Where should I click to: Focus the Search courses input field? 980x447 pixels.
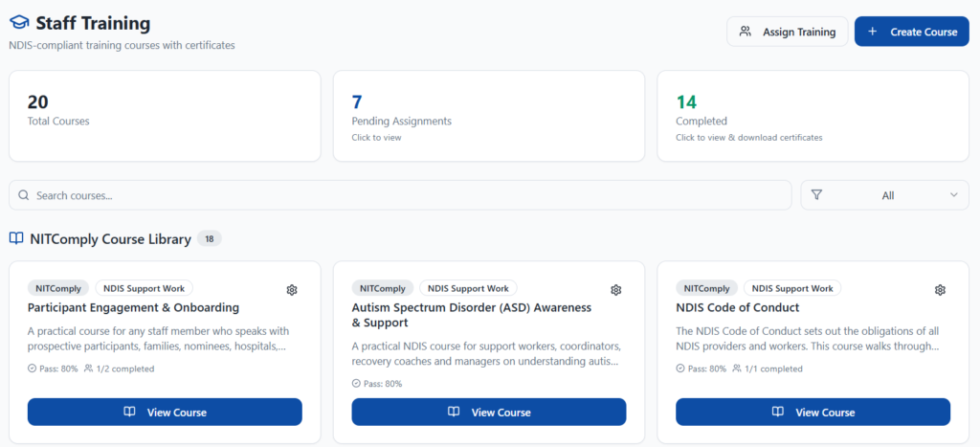(400, 195)
